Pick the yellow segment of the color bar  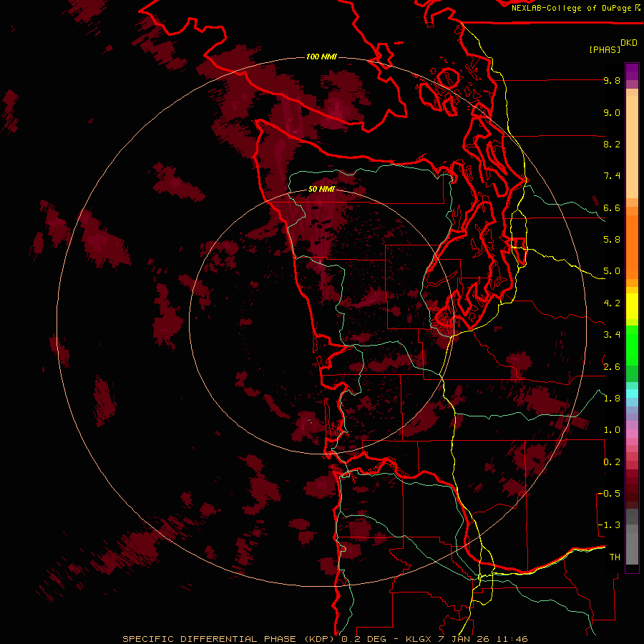[x=632, y=306]
